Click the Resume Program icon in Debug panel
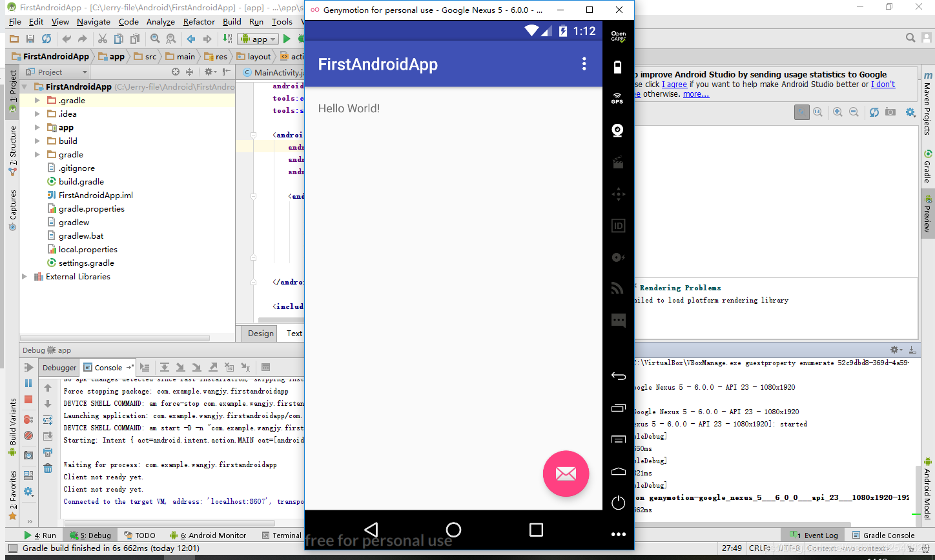Image resolution: width=935 pixels, height=560 pixels. (28, 368)
